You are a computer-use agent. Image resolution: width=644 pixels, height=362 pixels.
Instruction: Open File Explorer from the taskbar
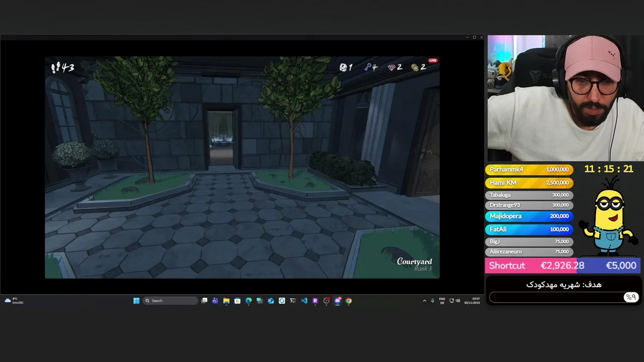click(226, 301)
